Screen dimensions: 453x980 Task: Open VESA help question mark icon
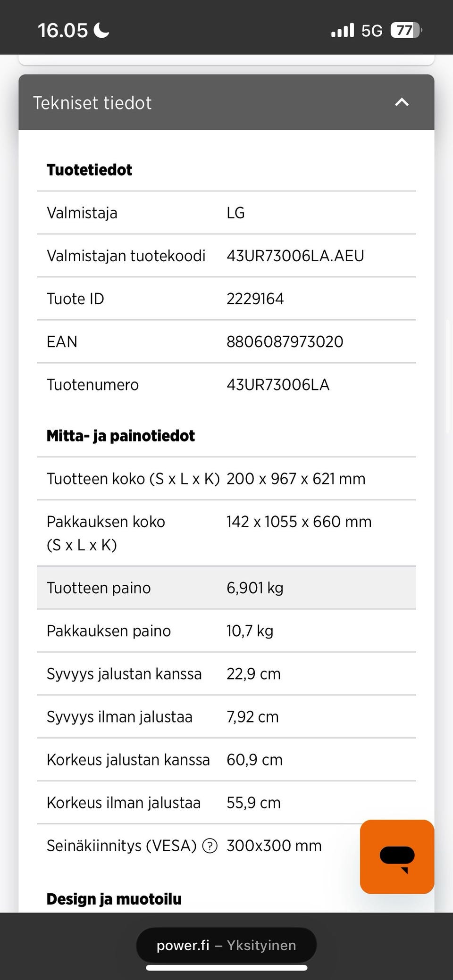click(210, 846)
